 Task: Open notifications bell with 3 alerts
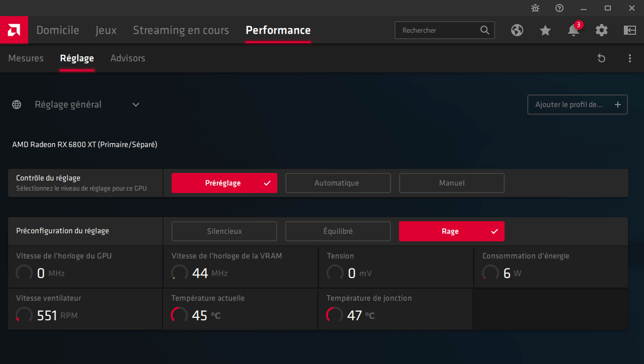tap(574, 30)
